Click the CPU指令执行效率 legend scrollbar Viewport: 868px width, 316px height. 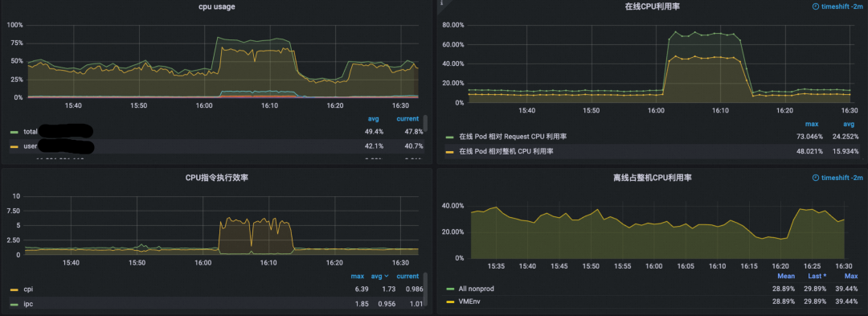425,289
